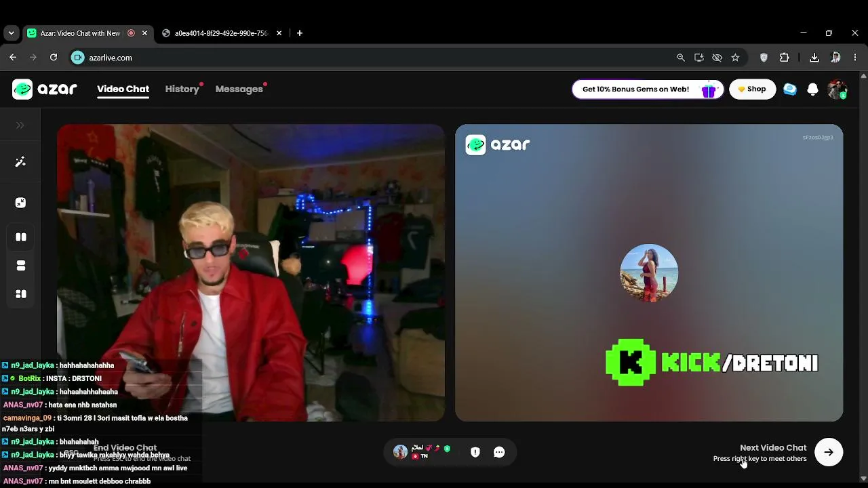
Task: Click the 'End Video Chat' label
Action: click(125, 447)
